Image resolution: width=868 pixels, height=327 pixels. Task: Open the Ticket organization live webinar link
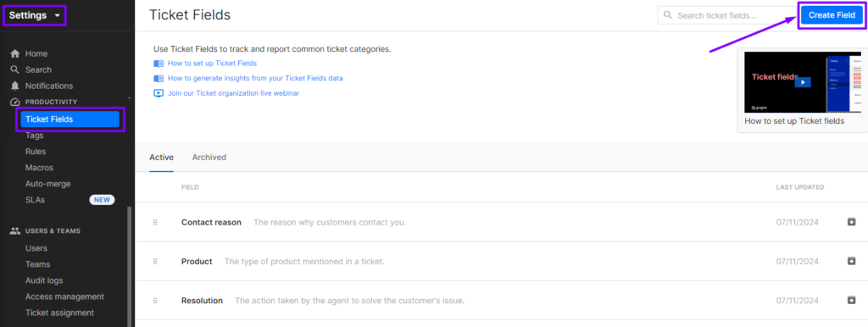234,93
